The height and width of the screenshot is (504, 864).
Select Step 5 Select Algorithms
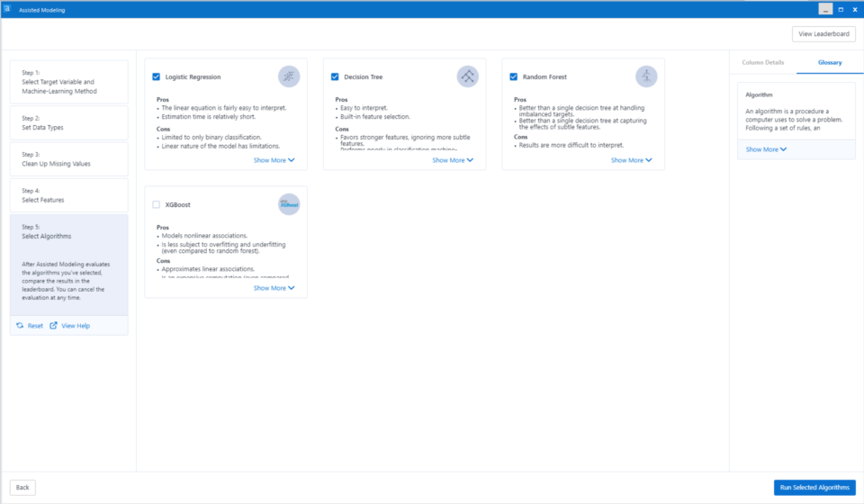(69, 265)
